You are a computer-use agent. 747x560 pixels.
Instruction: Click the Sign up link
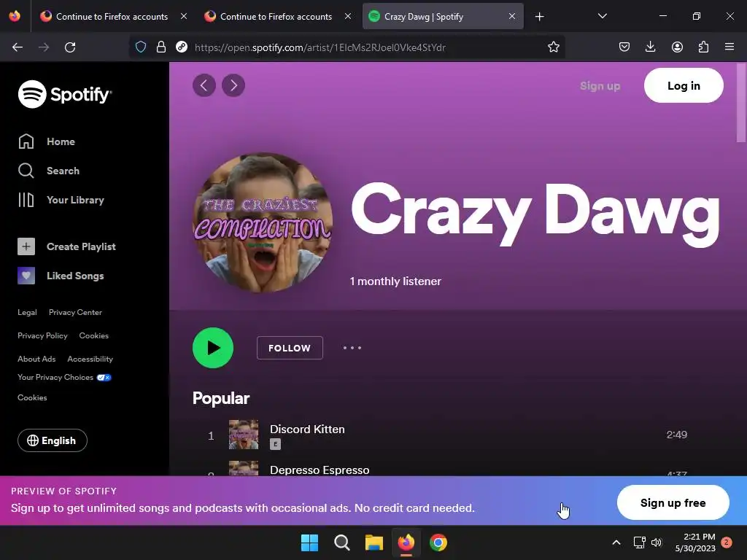600,86
